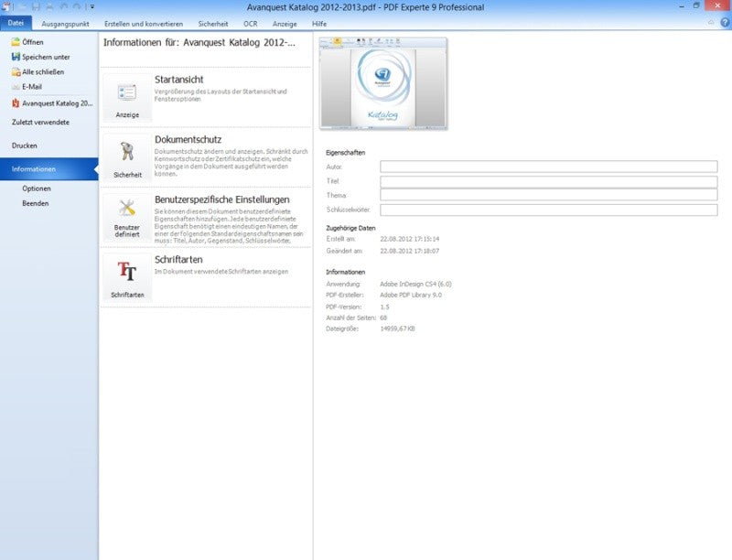Click the disk icon for Speichern unter
The width and height of the screenshot is (732, 560).
coord(16,57)
